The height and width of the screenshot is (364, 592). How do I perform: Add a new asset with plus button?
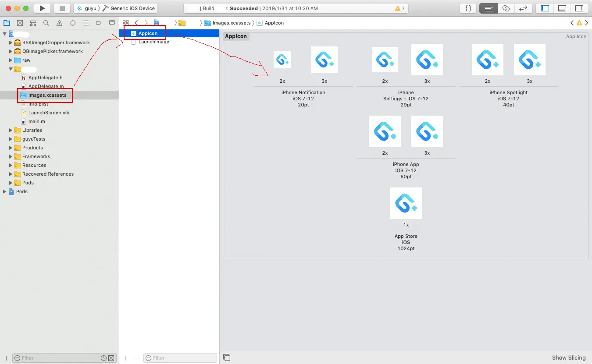click(x=125, y=358)
